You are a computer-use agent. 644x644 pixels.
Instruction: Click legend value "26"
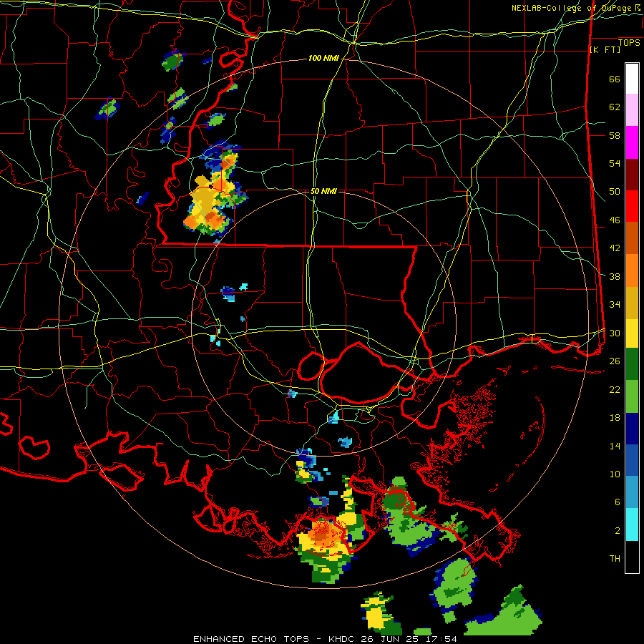[x=615, y=361]
